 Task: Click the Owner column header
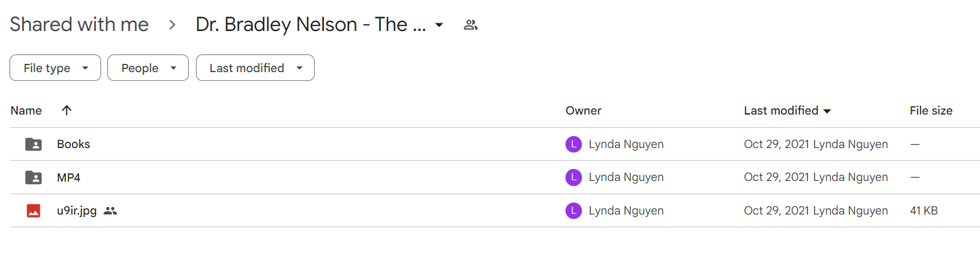click(583, 111)
